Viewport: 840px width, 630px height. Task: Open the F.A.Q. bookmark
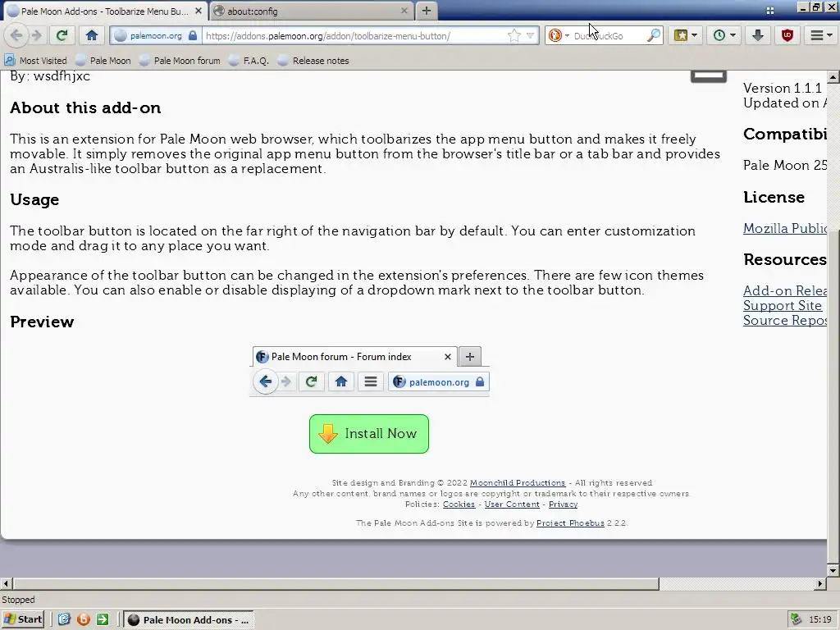tap(249, 61)
